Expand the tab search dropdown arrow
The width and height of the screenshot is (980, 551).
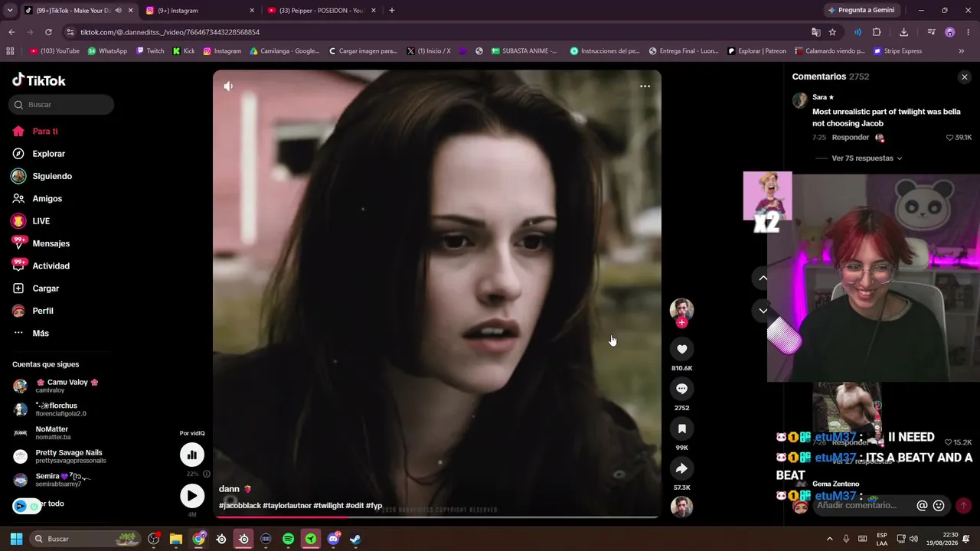[10, 11]
